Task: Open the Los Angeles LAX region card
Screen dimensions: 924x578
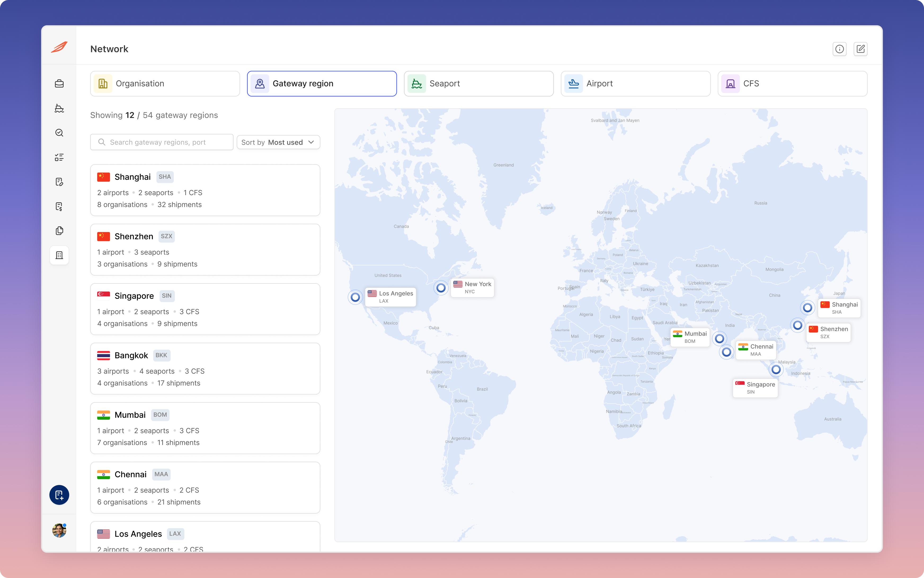Action: (205, 537)
